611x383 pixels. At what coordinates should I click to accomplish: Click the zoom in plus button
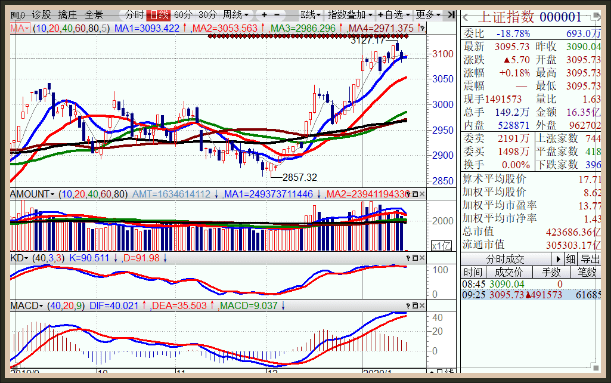click(x=264, y=15)
